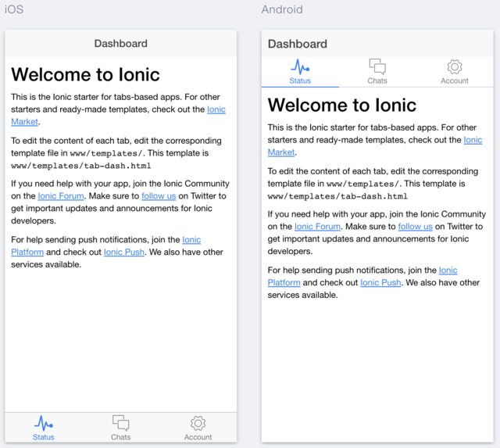This screenshot has width=500, height=448.
Task: Click the Welcome to Ionic heading in the iOS preview
Action: (x=85, y=75)
